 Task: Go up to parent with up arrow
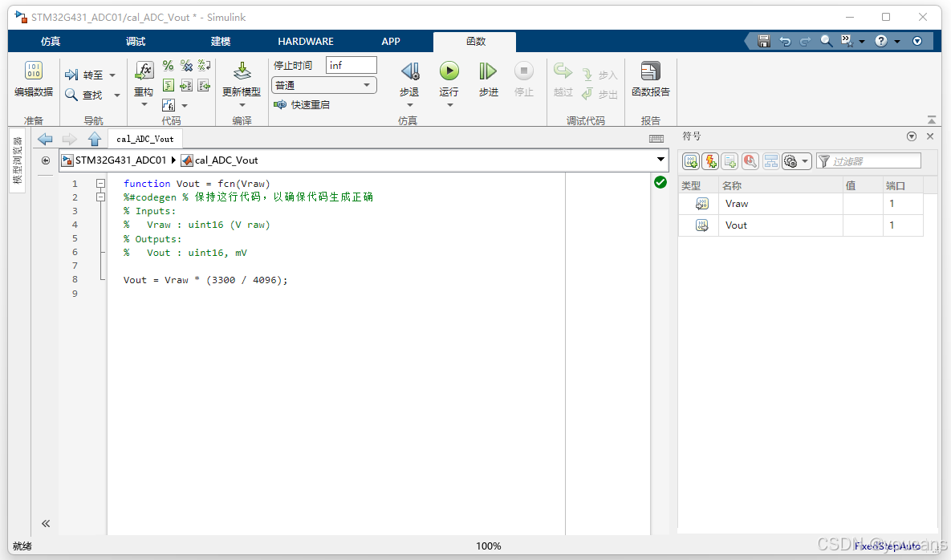(x=95, y=139)
